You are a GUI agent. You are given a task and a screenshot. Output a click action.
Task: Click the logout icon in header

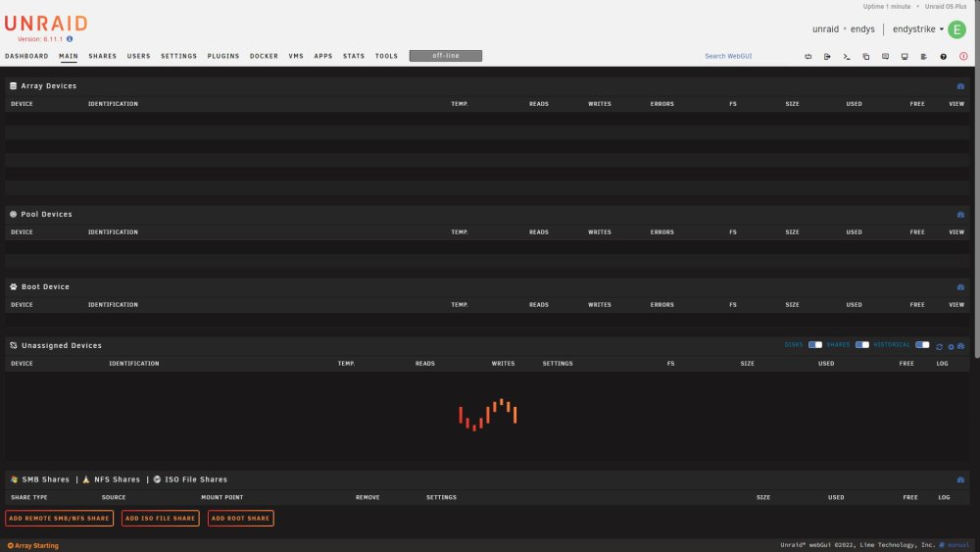(827, 56)
